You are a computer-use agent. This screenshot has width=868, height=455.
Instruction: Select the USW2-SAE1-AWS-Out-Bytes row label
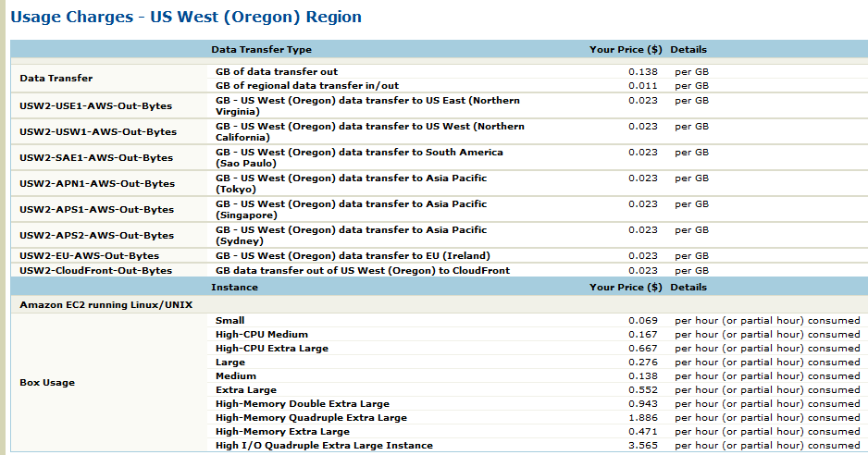point(96,157)
